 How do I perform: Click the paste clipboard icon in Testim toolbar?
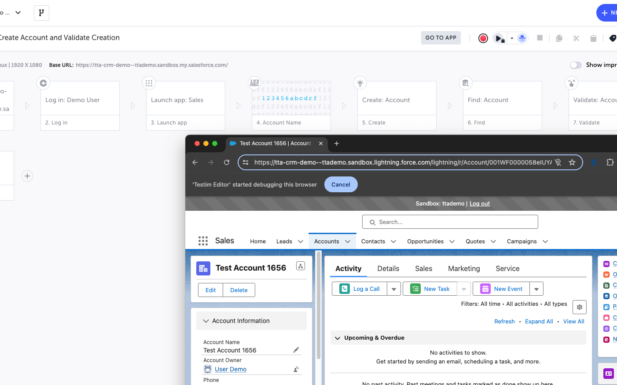(593, 38)
